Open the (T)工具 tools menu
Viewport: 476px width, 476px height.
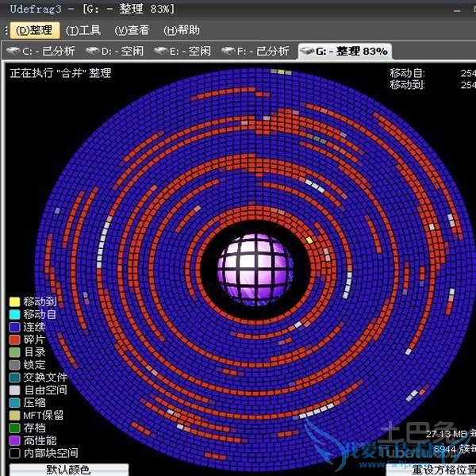coord(83,30)
